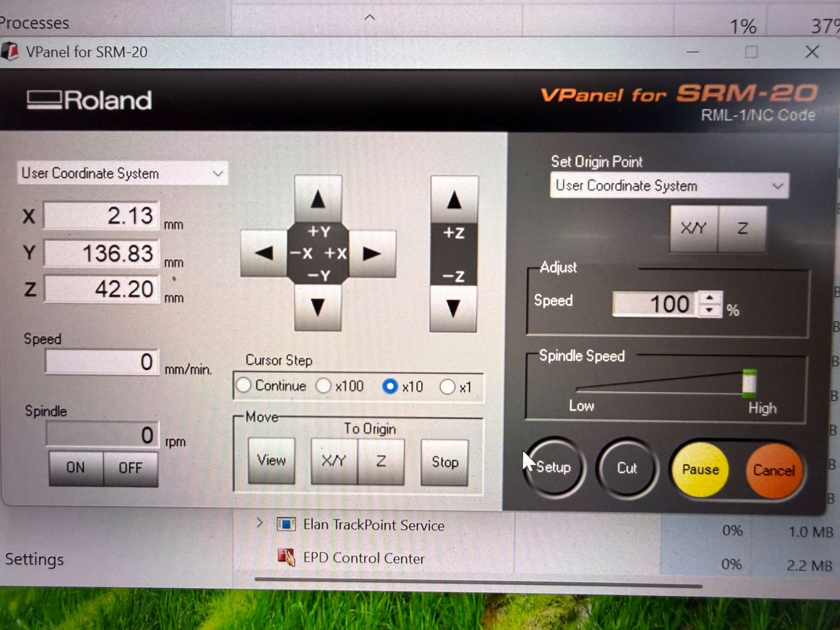The height and width of the screenshot is (630, 840).
Task: Turn the spindle ON
Action: coord(76,468)
